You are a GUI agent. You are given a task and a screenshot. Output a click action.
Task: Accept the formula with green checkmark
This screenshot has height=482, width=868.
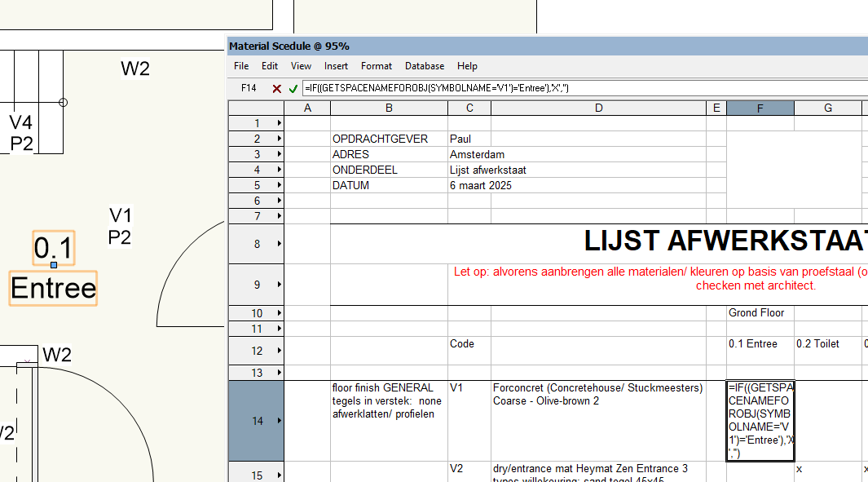[x=293, y=88]
